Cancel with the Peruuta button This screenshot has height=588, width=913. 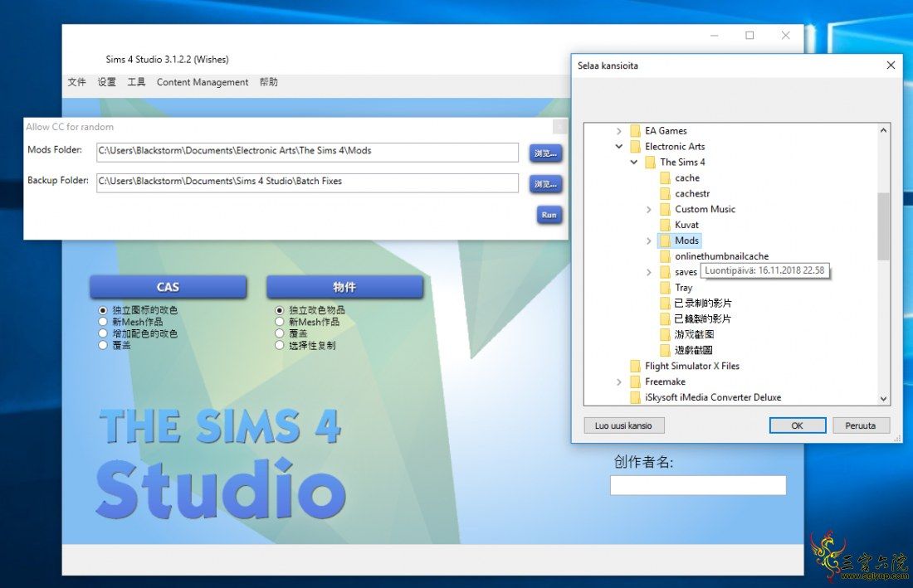(x=861, y=425)
